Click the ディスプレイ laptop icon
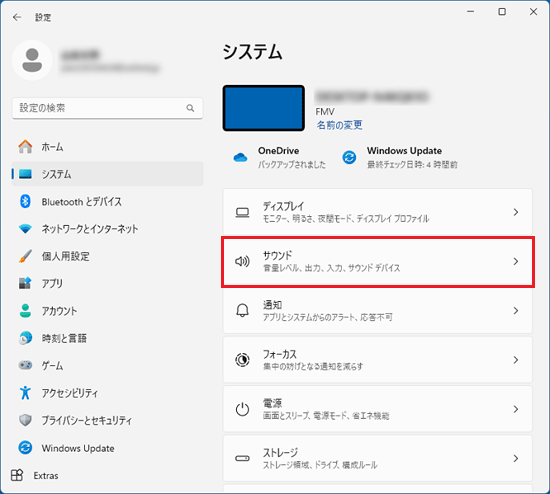 tap(242, 212)
